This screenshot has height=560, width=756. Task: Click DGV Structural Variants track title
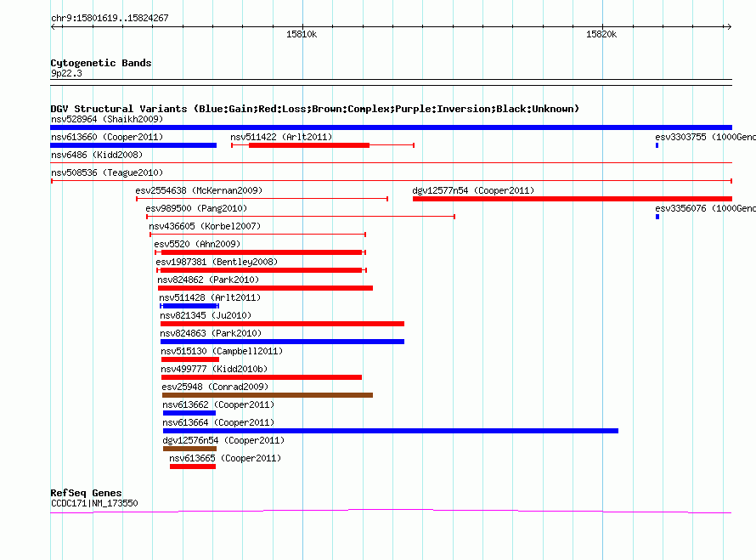315,109
